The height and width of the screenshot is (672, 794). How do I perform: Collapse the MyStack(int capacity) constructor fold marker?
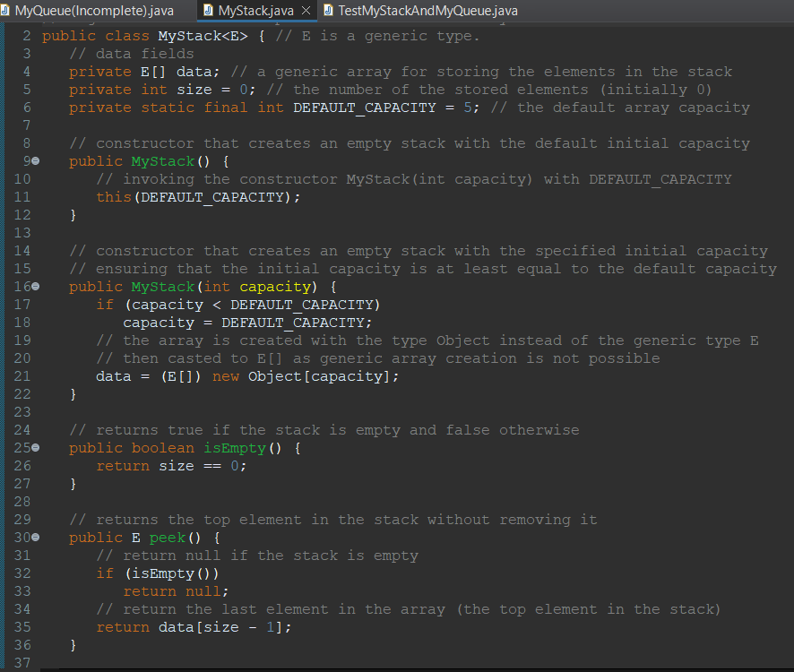click(x=34, y=286)
